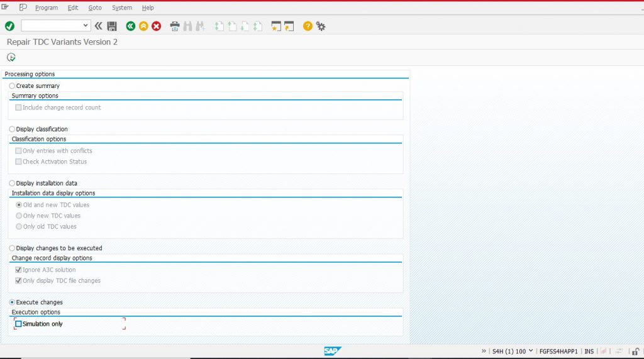The image size is (644, 359).
Task: Toggle Ignore A3C solution checkbox
Action: pyautogui.click(x=18, y=270)
